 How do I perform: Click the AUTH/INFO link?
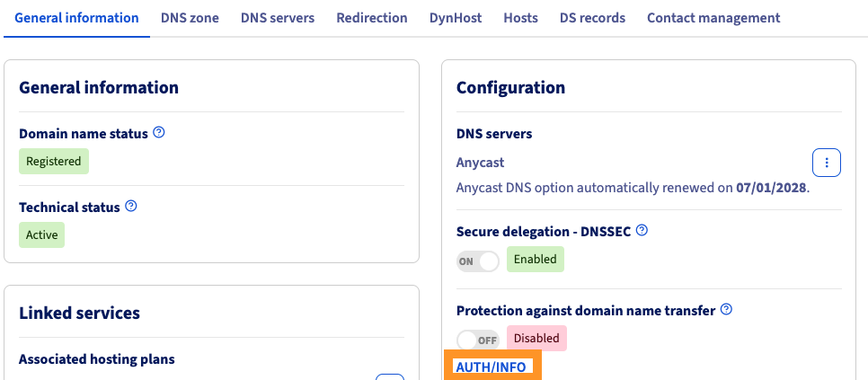point(491,367)
